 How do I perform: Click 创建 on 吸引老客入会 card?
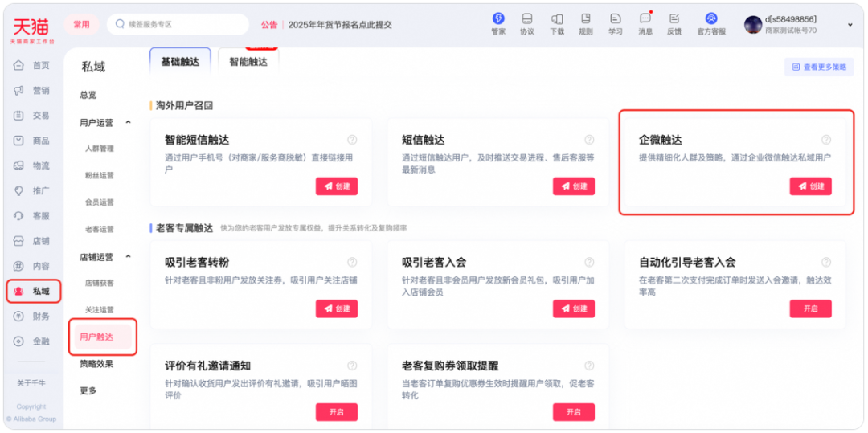pos(574,308)
